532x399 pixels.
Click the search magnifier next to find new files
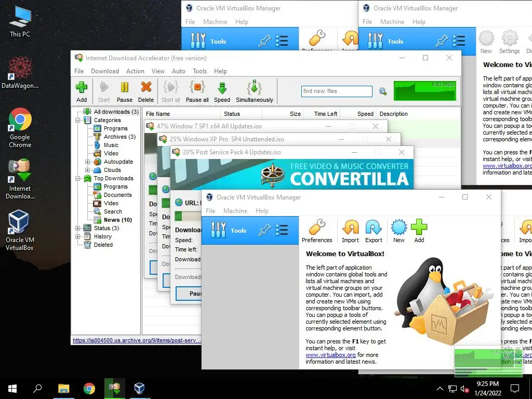click(x=383, y=91)
